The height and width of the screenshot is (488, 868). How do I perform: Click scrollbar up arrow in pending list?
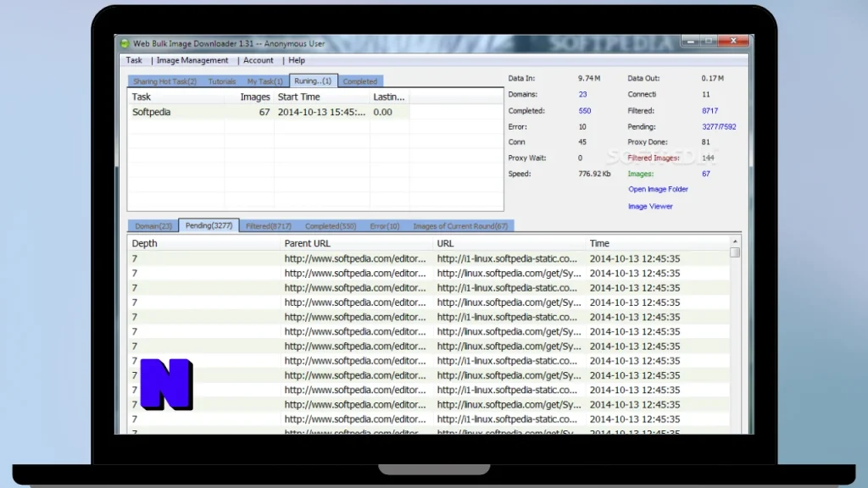(735, 241)
